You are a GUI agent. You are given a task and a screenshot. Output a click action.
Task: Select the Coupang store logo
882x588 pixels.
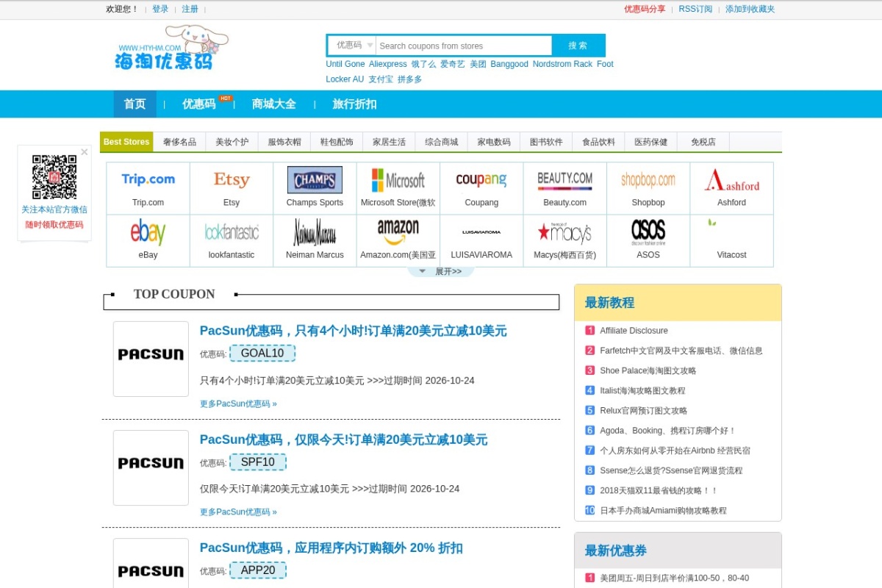click(481, 179)
